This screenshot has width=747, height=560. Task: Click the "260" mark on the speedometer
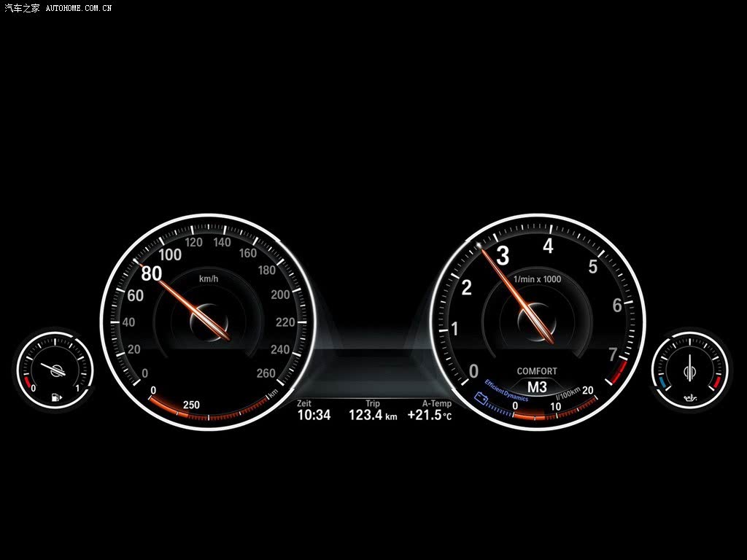tap(266, 373)
